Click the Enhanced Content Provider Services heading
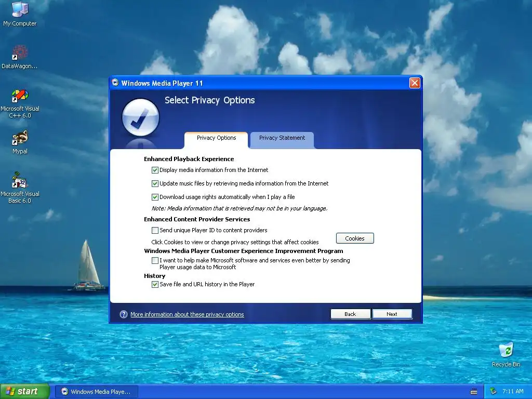The height and width of the screenshot is (399, 532). click(x=197, y=219)
